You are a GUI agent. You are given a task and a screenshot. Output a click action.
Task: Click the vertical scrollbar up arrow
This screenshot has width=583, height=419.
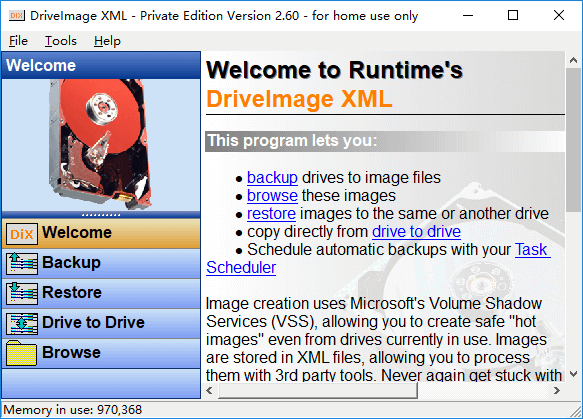pos(573,60)
